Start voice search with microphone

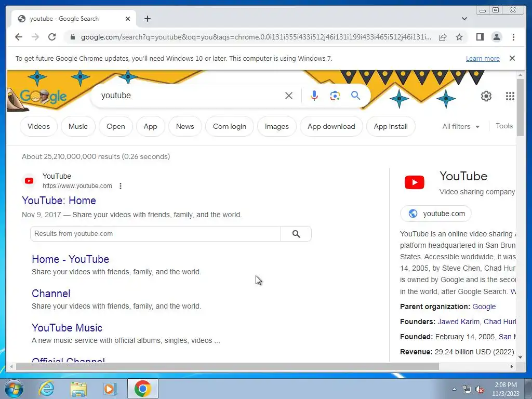[x=314, y=96]
